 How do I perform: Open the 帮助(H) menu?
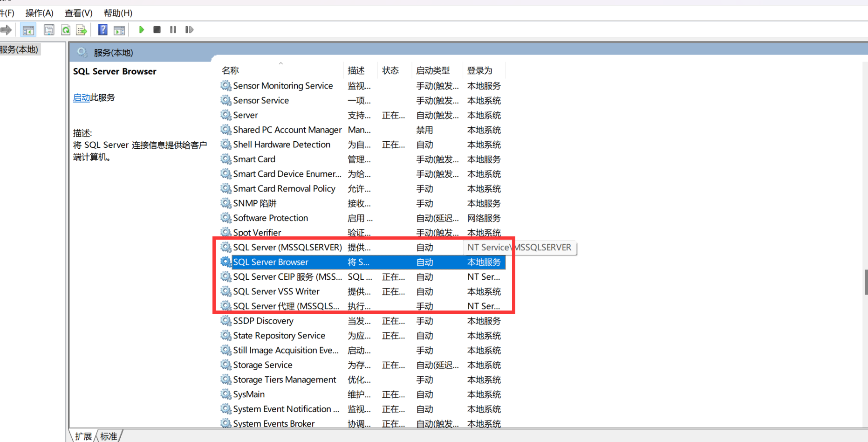(118, 13)
